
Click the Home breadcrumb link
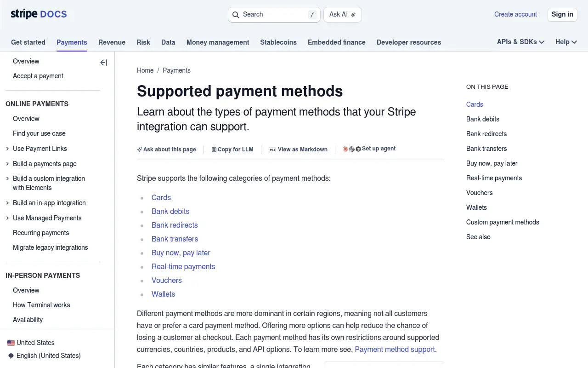point(145,70)
